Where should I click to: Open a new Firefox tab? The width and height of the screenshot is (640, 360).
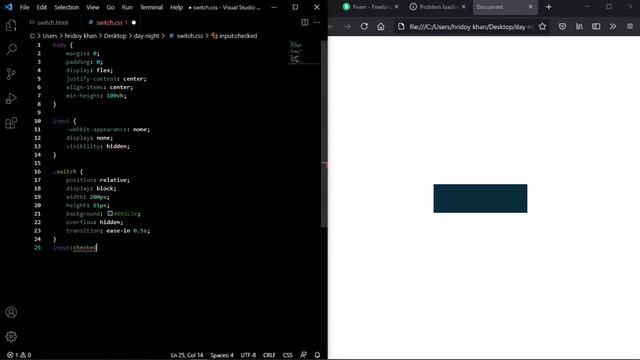pyautogui.click(x=549, y=7)
